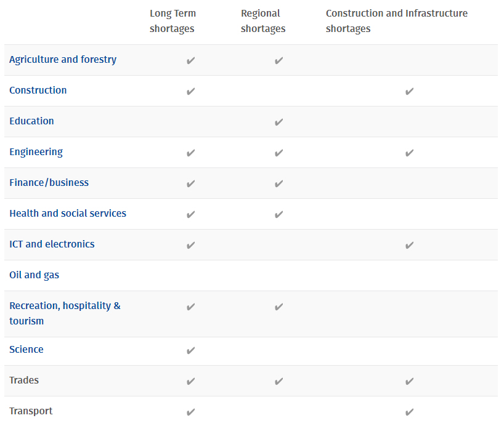
Task: Click Engineering's Construction and Infrastructure checkmark
Action: pyautogui.click(x=409, y=153)
